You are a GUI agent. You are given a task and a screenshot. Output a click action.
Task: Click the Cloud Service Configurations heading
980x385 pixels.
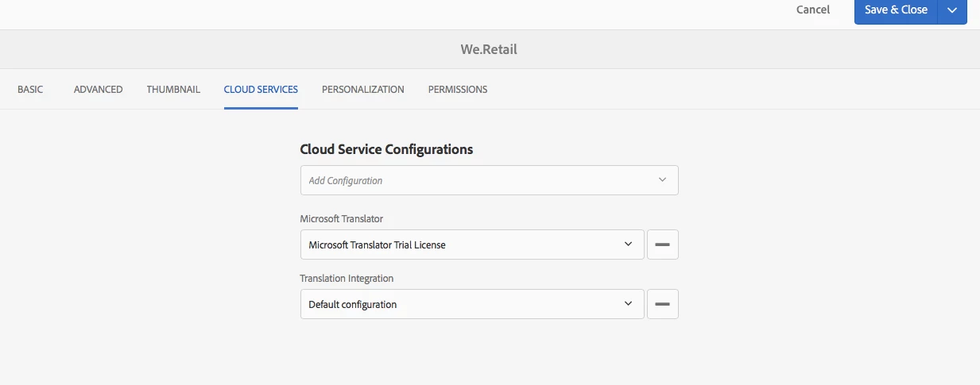(x=386, y=149)
